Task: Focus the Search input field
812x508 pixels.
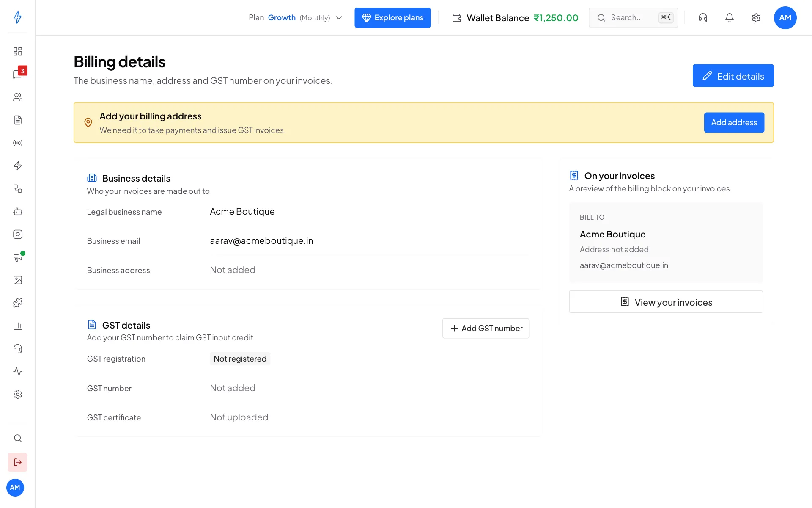Action: point(633,18)
